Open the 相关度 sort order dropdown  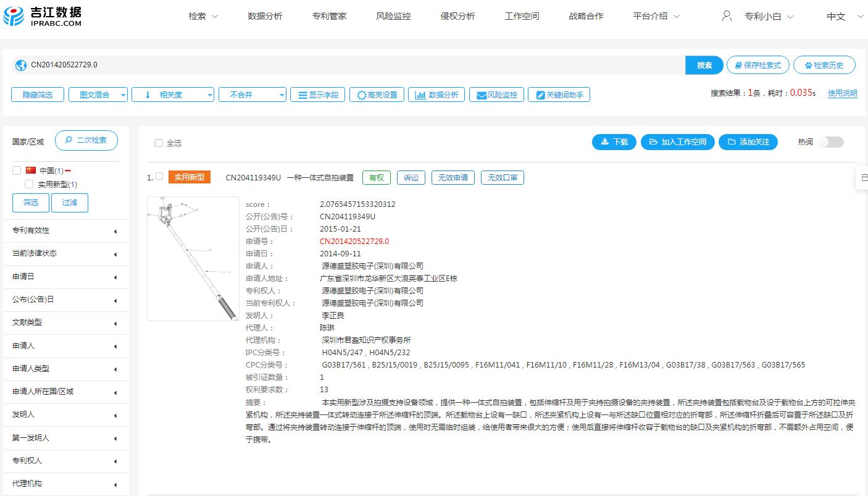173,94
